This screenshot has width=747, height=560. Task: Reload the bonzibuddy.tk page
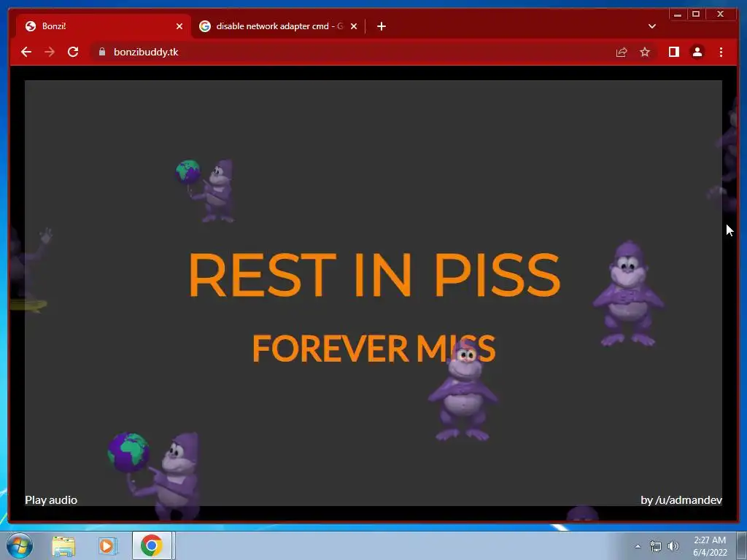73,52
